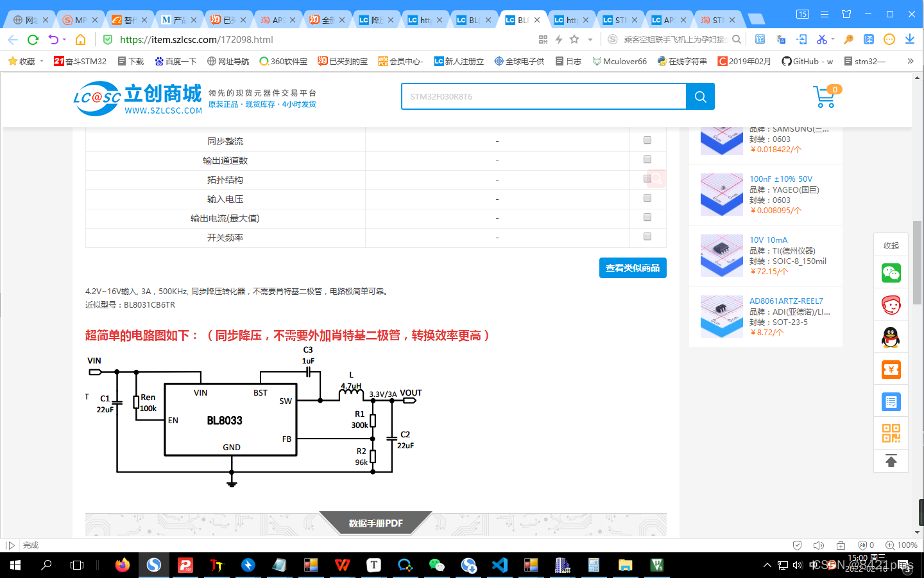This screenshot has height=578, width=924.
Task: Tick the 输入电压 row checkbox
Action: [647, 198]
